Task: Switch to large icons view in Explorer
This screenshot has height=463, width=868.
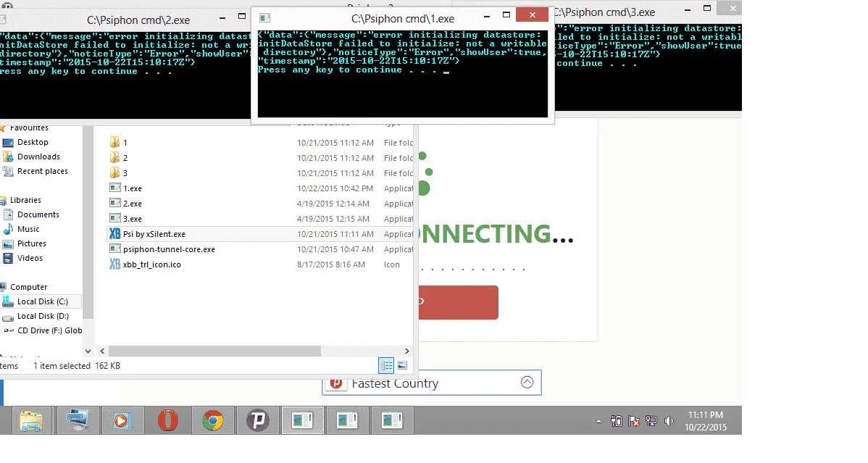Action: 402,365
